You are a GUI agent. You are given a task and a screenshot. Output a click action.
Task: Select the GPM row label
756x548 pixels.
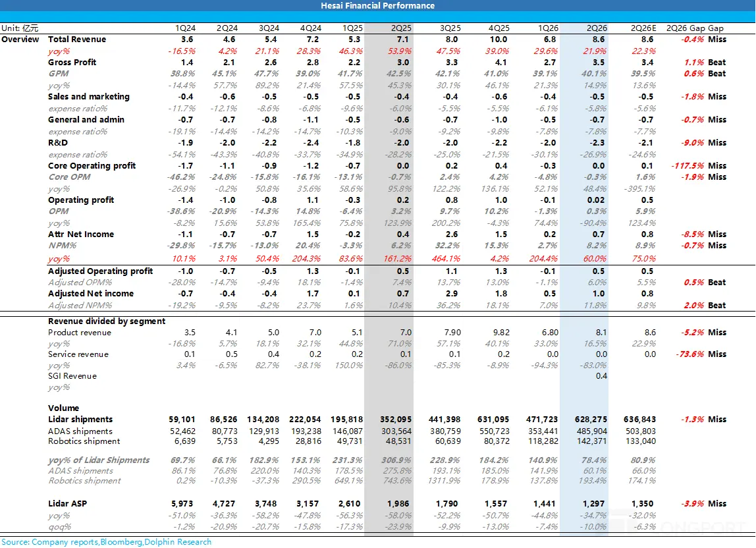(x=59, y=74)
